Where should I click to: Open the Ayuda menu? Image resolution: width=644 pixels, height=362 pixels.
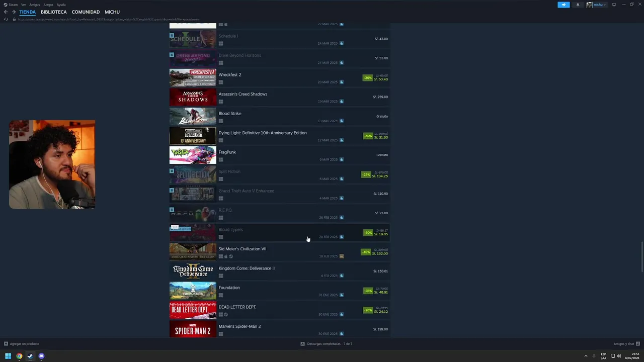pyautogui.click(x=61, y=5)
